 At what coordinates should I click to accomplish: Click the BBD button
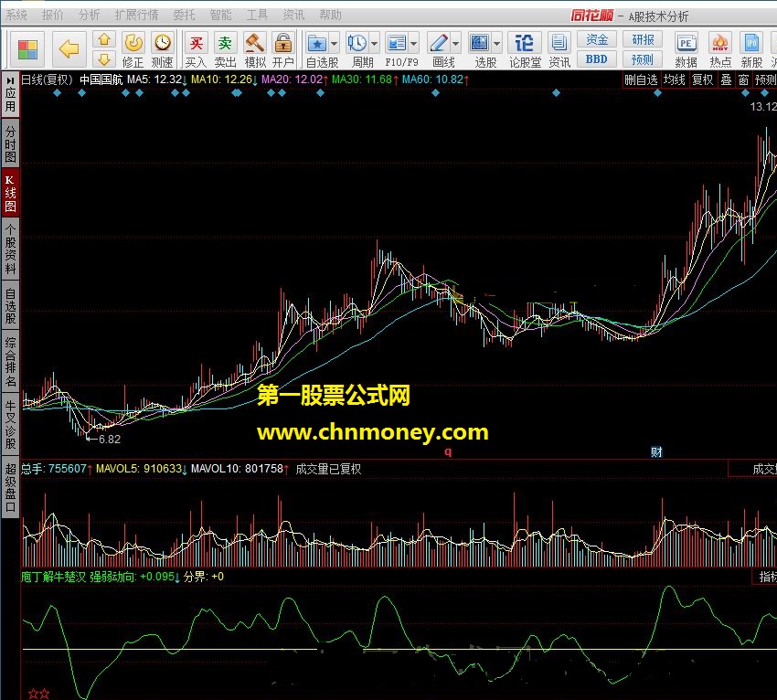click(597, 59)
